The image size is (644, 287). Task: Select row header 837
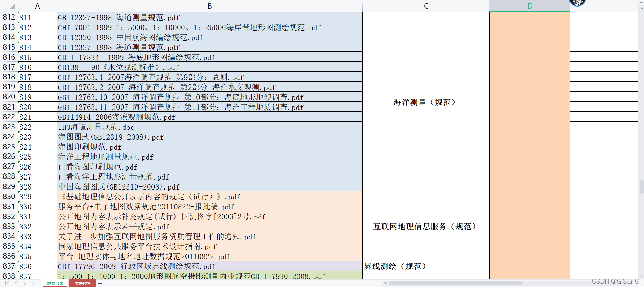9,266
